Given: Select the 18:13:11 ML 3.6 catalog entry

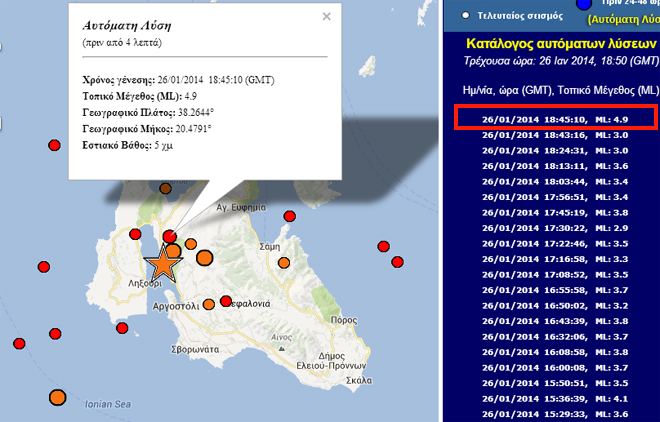Looking at the screenshot, I should [554, 165].
